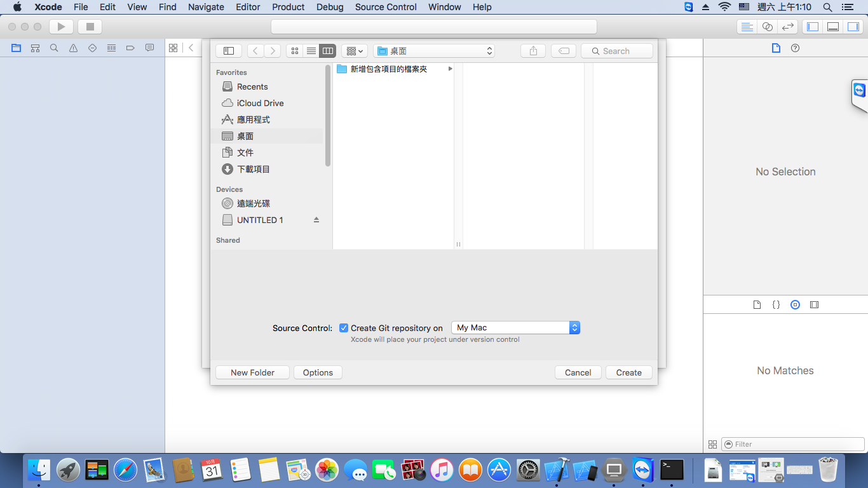Open the My Mac repository dropdown

[x=515, y=328]
